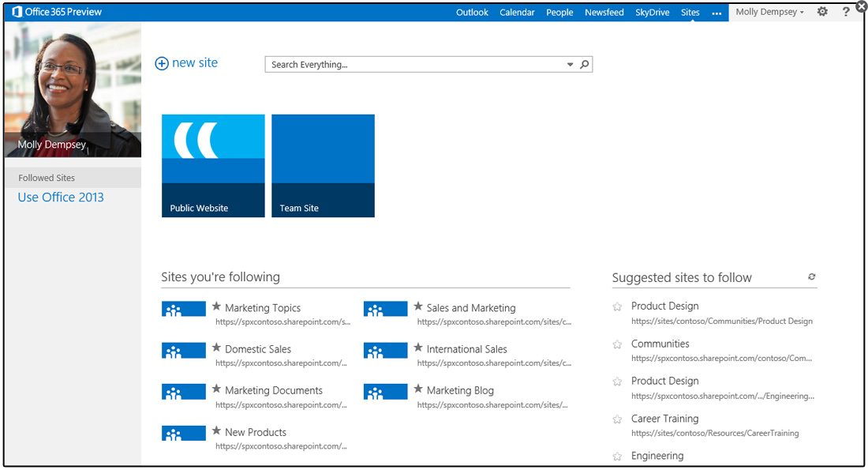Image resolution: width=868 pixels, height=470 pixels.
Task: Click the International Sales site icon
Action: 385,350
